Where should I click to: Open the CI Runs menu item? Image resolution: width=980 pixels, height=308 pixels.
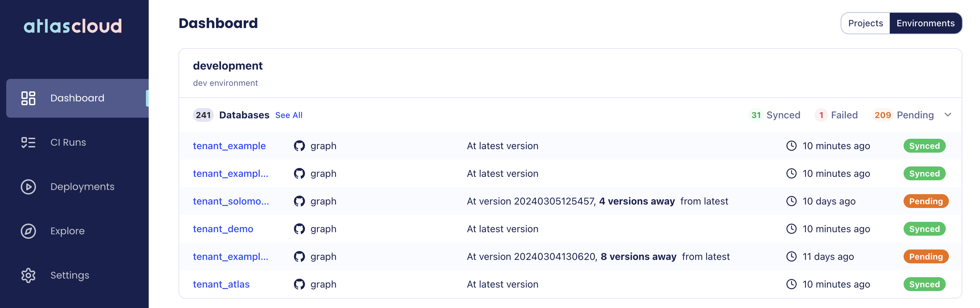pyautogui.click(x=68, y=142)
